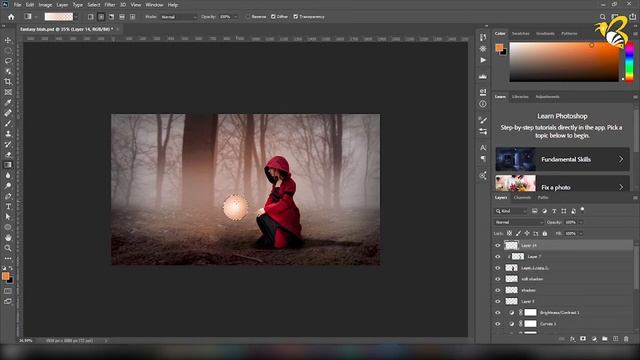Viewport: 640px width, 360px height.
Task: Hide Layer 14 visibility eye
Action: point(498,245)
